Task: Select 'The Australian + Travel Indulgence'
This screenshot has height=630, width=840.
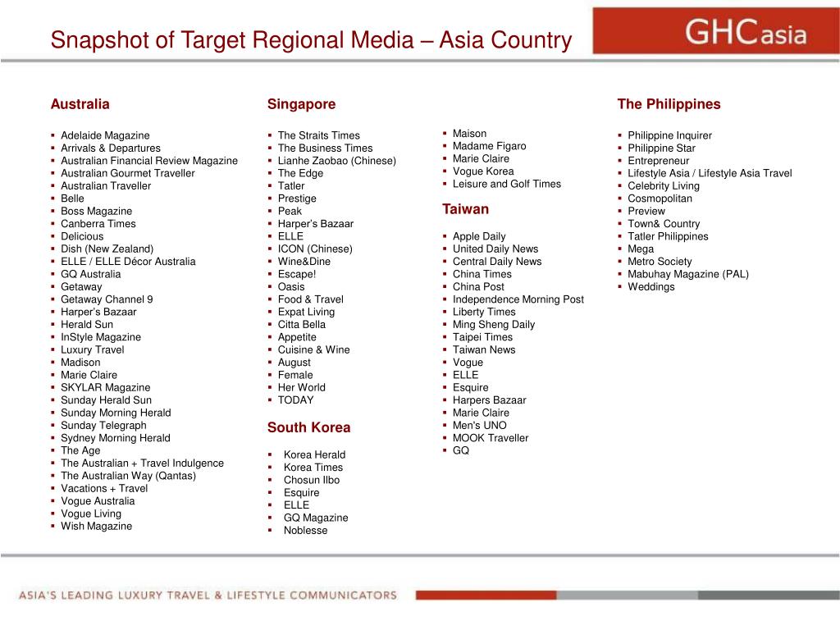Action: click(142, 463)
